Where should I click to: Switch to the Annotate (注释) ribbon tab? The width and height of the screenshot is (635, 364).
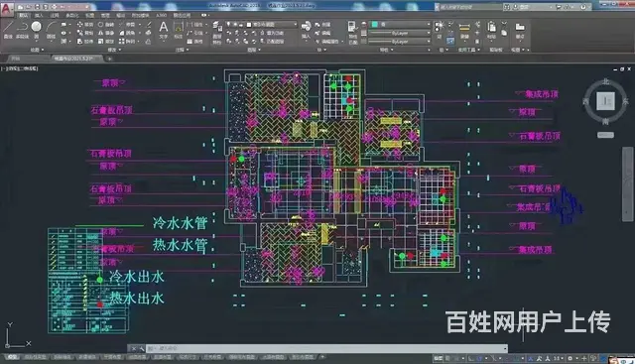coord(55,15)
